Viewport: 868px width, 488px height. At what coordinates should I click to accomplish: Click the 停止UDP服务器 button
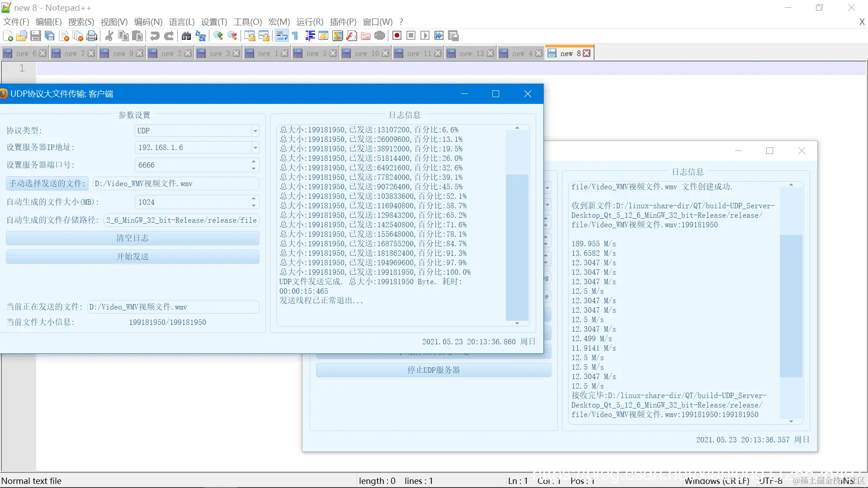pos(433,370)
